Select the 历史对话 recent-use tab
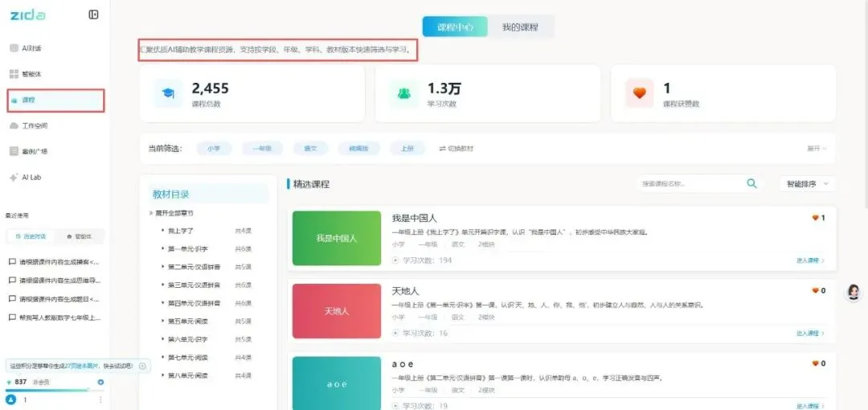 click(x=31, y=236)
